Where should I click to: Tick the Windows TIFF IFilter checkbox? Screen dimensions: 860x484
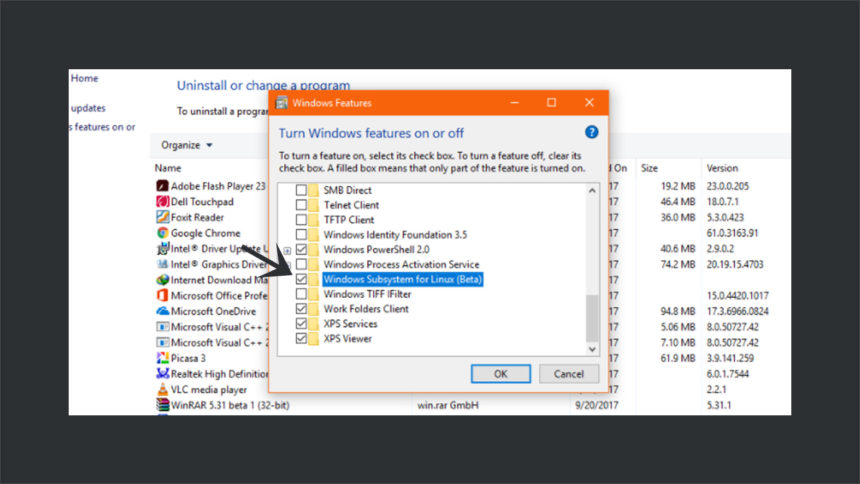pyautogui.click(x=301, y=295)
